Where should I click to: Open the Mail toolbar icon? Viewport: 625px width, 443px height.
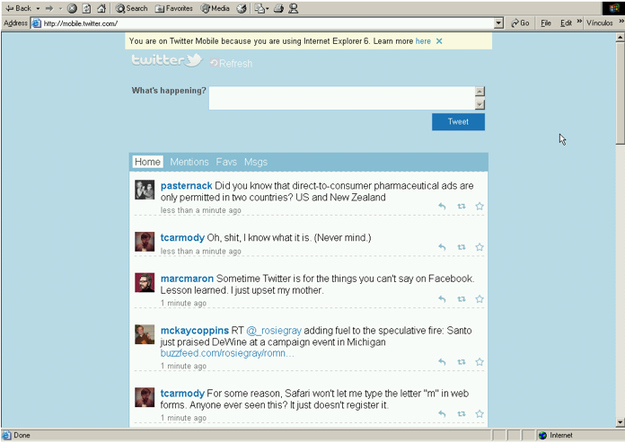pos(261,8)
